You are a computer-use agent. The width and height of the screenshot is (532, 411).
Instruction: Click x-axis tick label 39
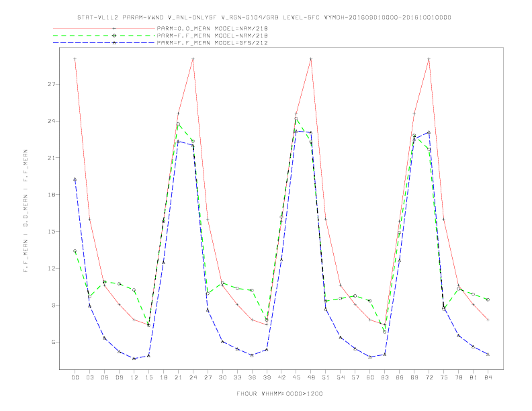[267, 377]
